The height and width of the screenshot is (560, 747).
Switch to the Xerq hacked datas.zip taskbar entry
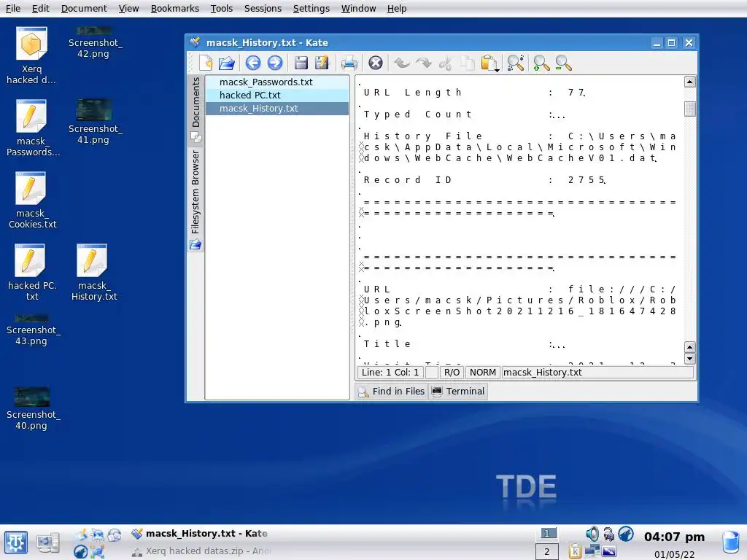coord(201,551)
